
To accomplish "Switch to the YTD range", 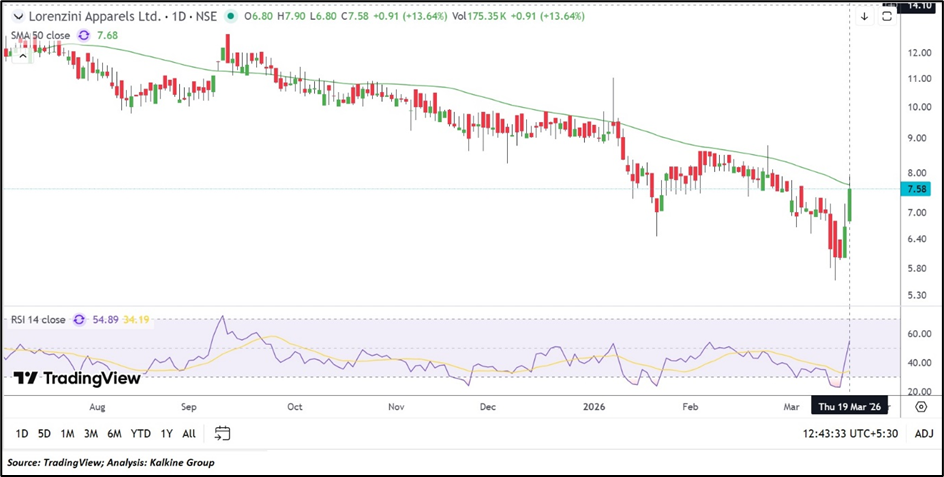I will pyautogui.click(x=140, y=433).
